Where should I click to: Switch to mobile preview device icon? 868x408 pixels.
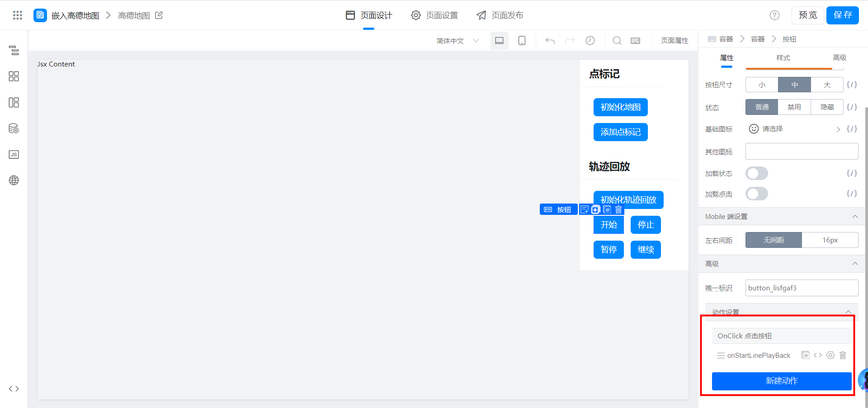coord(522,41)
